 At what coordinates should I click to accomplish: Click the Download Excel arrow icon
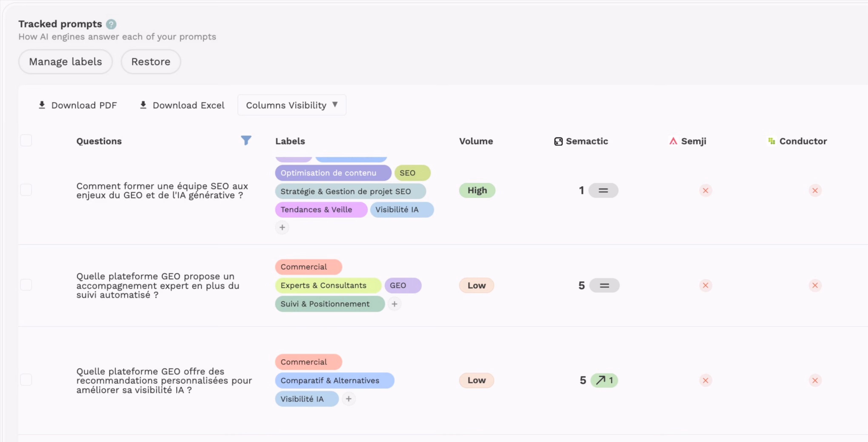point(143,105)
